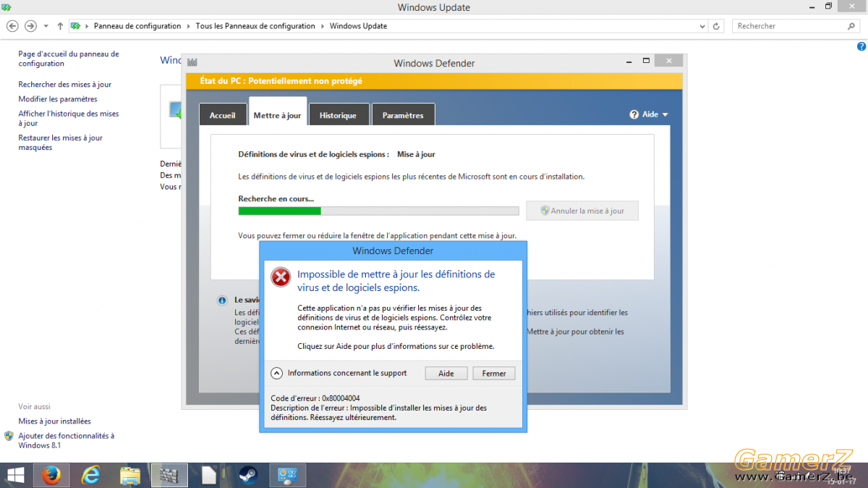This screenshot has width=868, height=488.
Task: Open recent locations dropdown next to Forward arrow
Action: click(46, 26)
